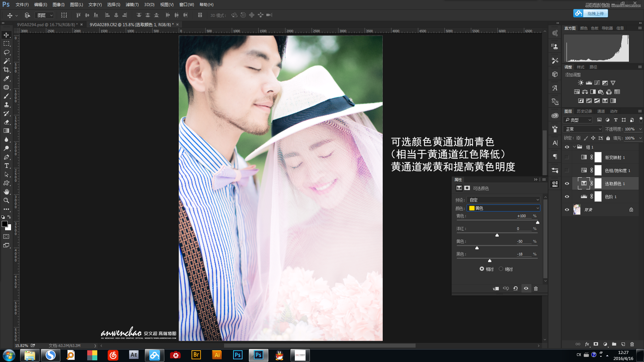The width and height of the screenshot is (644, 362).
Task: Select the Hand tool
Action: tap(6, 192)
